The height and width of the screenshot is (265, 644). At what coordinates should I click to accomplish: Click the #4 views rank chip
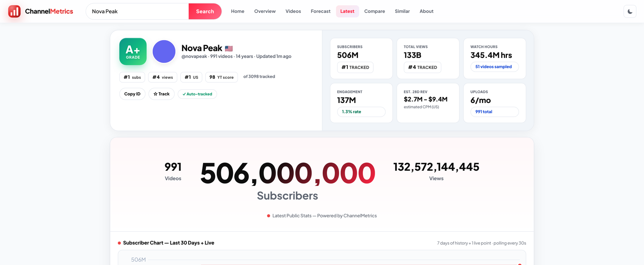163,77
